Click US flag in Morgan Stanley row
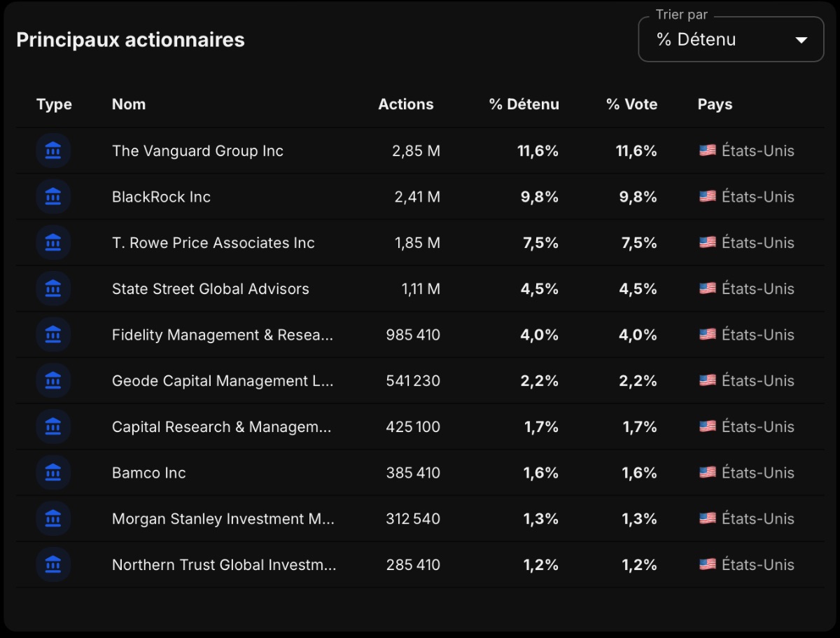The width and height of the screenshot is (840, 638). click(x=708, y=519)
